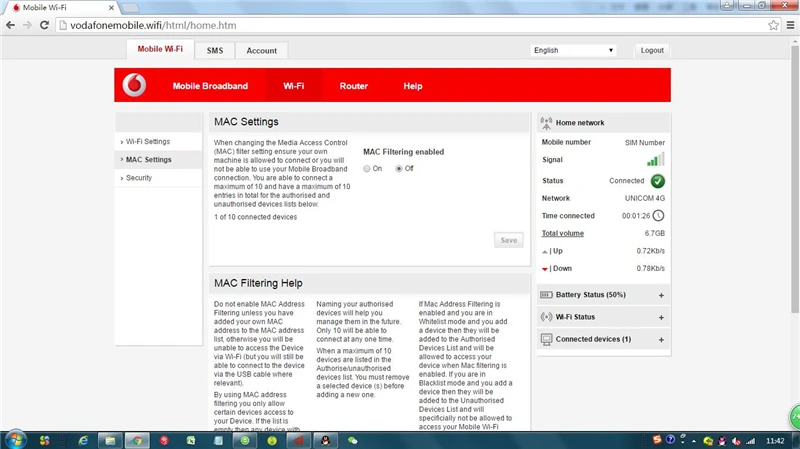Open the File Explorer folder in taskbar

110,440
